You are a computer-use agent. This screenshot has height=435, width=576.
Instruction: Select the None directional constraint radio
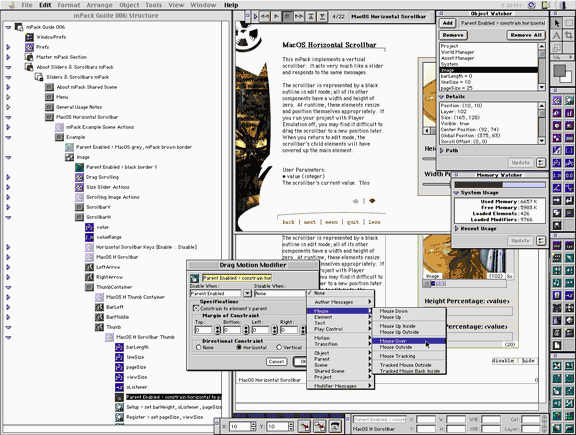pos(199,347)
